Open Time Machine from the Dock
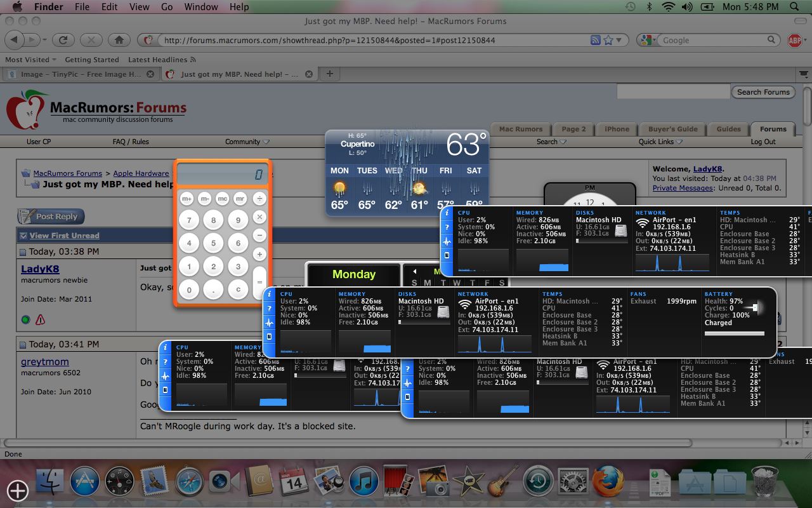The width and height of the screenshot is (812, 508). 538,482
